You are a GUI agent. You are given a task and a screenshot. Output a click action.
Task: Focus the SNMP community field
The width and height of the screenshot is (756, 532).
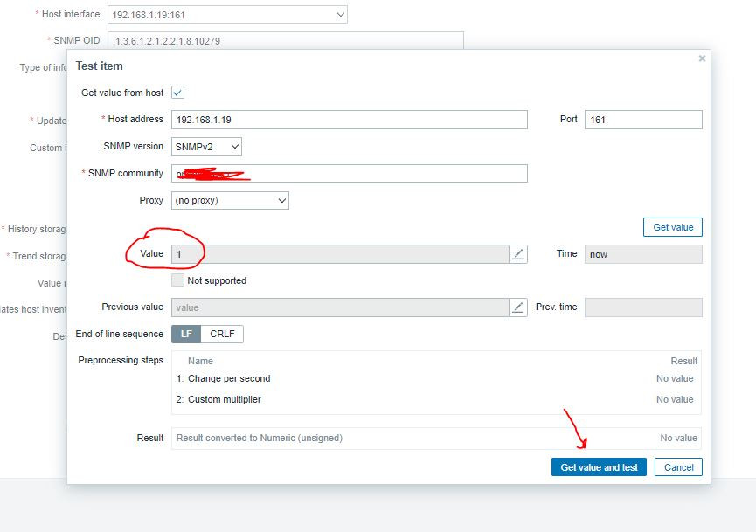point(350,174)
